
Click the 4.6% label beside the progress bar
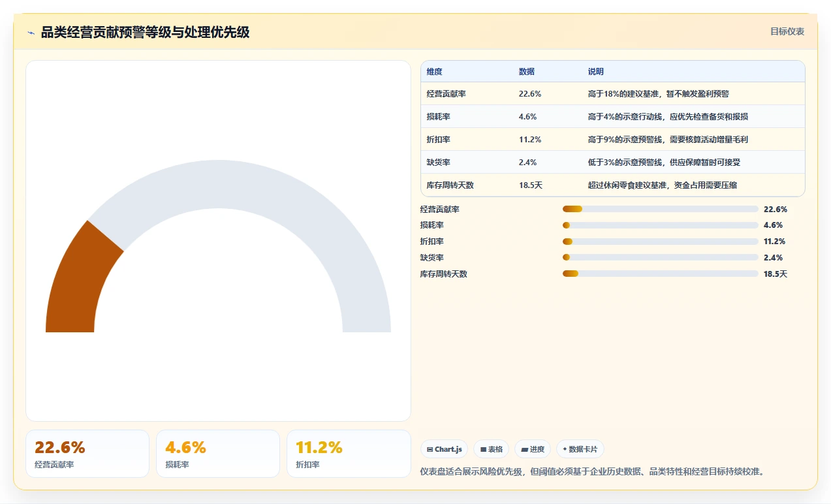tap(773, 225)
